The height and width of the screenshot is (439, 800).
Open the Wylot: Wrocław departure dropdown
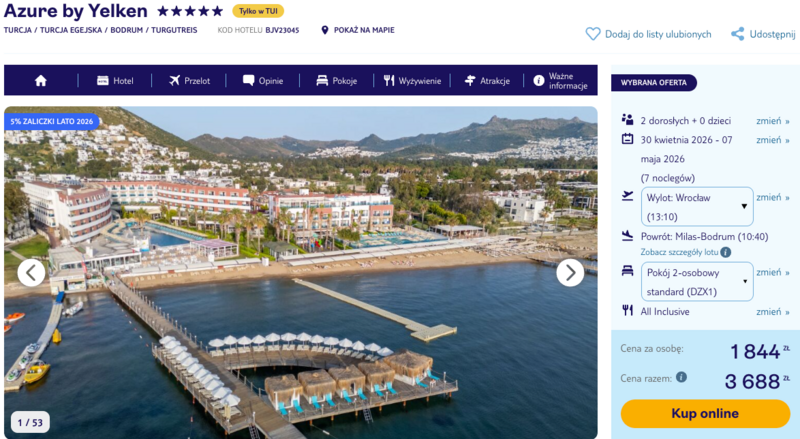tap(697, 207)
